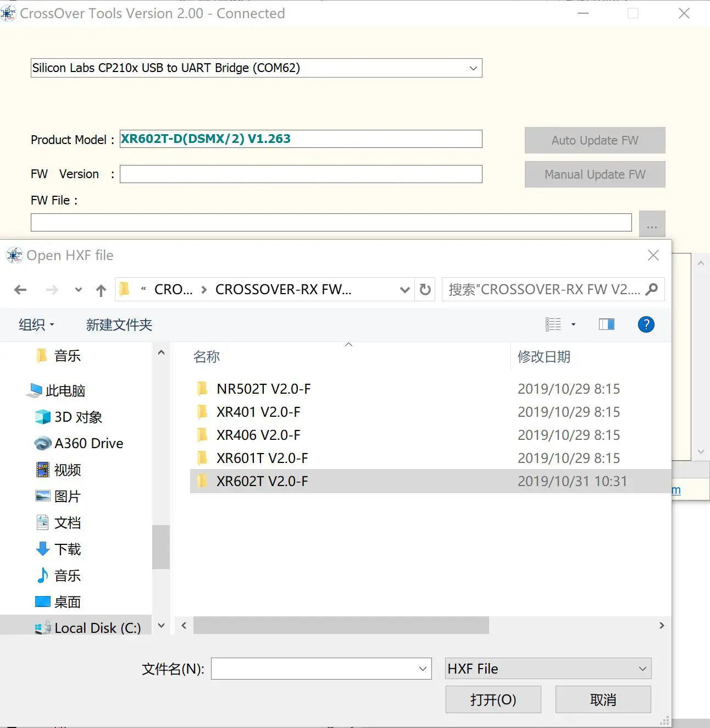
Task: Click the 文档 document icon
Action: pyautogui.click(x=42, y=522)
